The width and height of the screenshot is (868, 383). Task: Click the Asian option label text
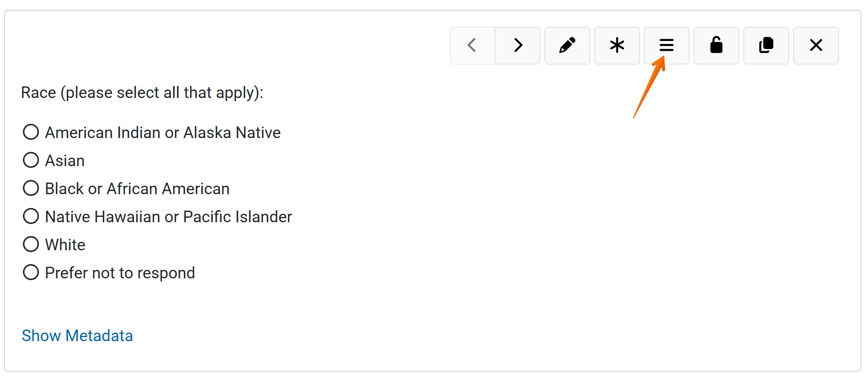click(x=65, y=161)
